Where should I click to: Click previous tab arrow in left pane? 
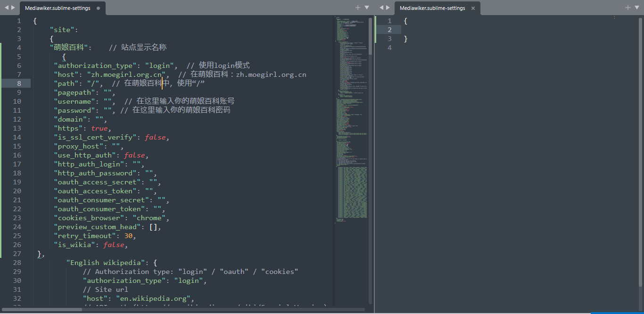coord(7,8)
